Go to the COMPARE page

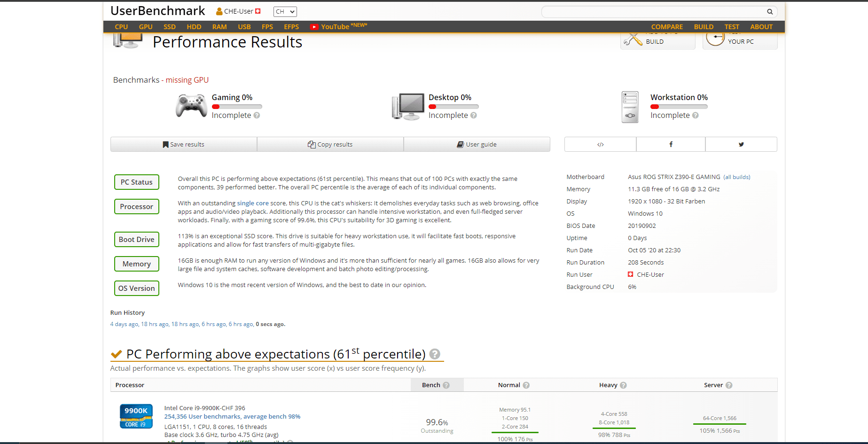(x=667, y=27)
